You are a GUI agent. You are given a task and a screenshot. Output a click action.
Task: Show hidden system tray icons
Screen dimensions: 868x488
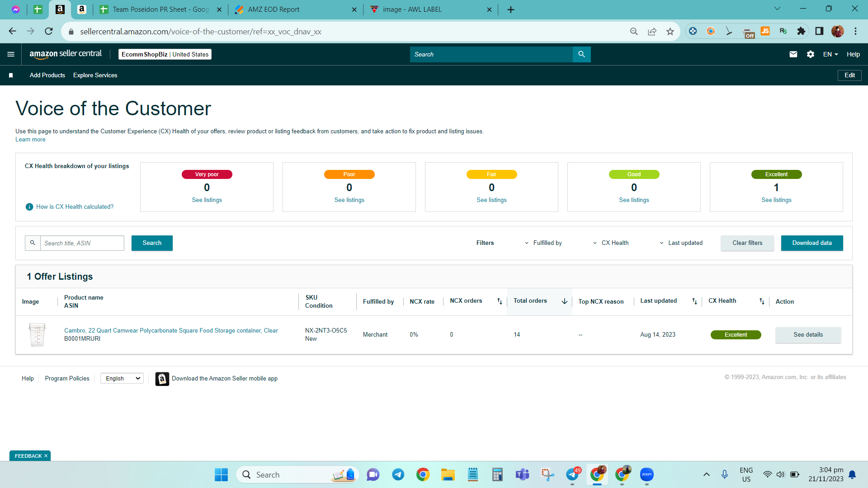(706, 474)
